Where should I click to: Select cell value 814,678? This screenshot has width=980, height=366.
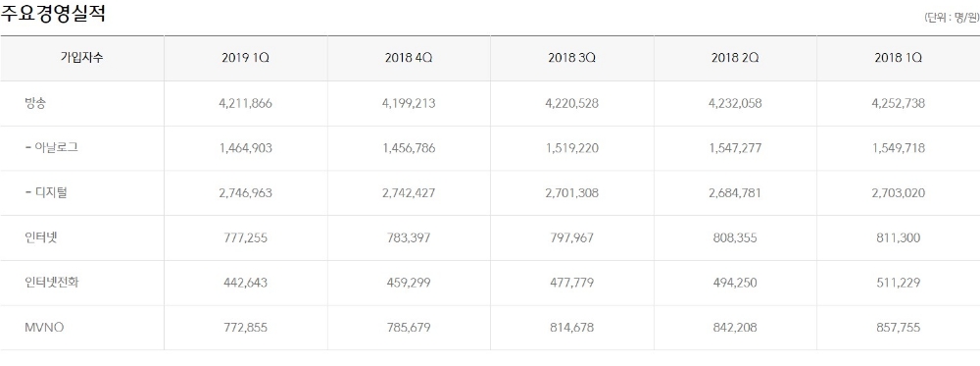coord(572,327)
